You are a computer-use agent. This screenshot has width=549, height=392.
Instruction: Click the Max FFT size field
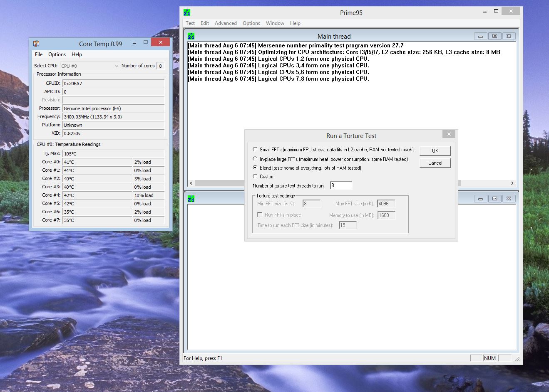[x=386, y=204]
